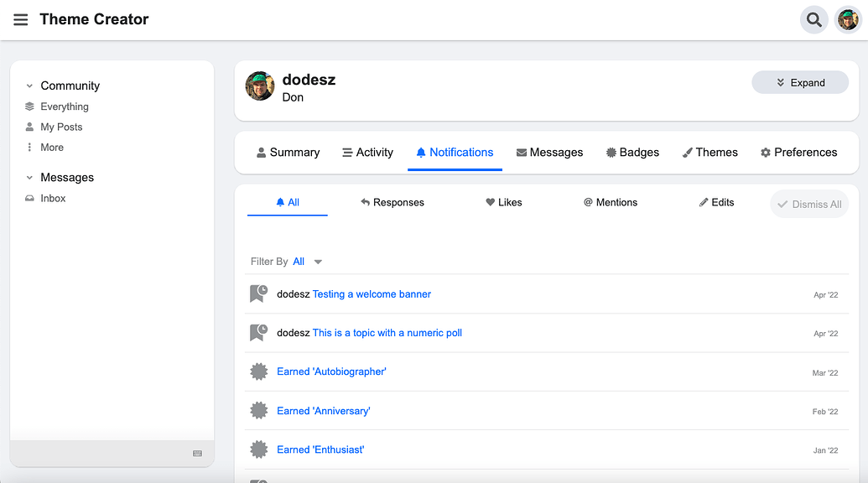Click the keyboard shortcuts icon in sidebar
This screenshot has width=868, height=483.
click(x=197, y=454)
